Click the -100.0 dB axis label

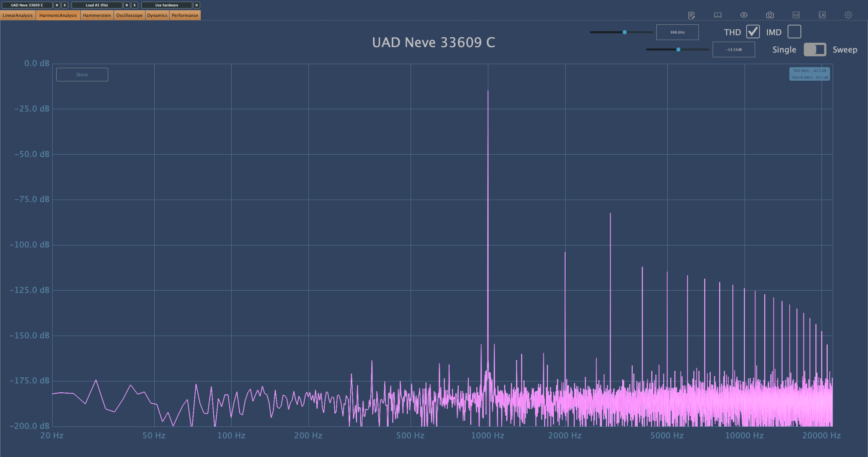point(29,245)
